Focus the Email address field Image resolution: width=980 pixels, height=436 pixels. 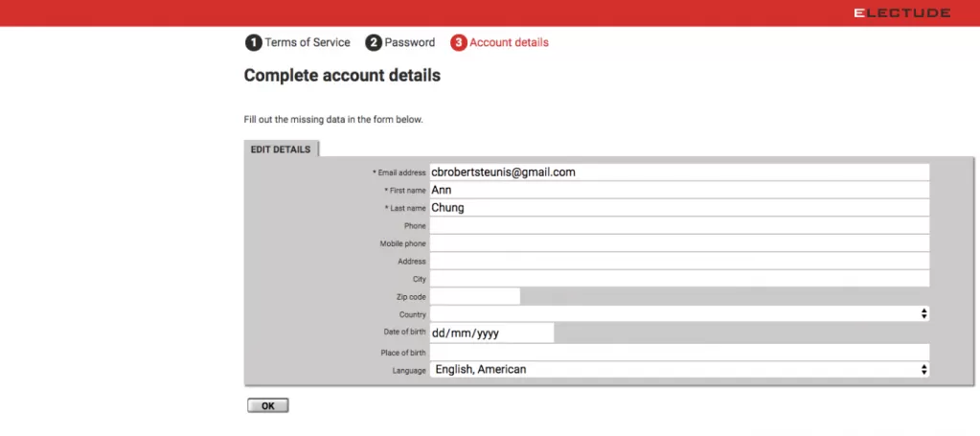(x=678, y=172)
